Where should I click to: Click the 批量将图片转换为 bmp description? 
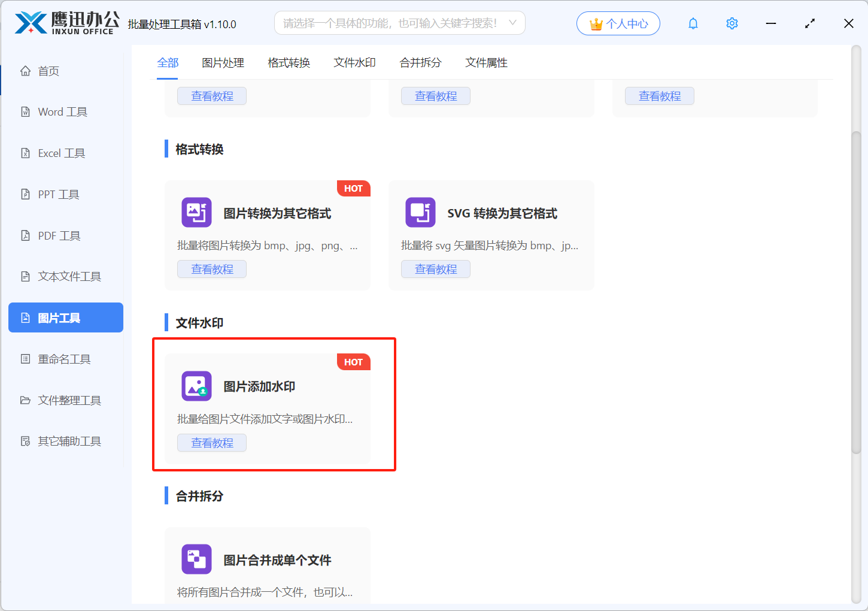(268, 246)
